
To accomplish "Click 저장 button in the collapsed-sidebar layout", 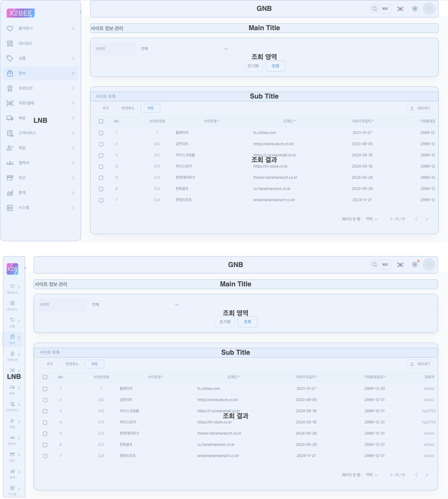I will point(95,364).
